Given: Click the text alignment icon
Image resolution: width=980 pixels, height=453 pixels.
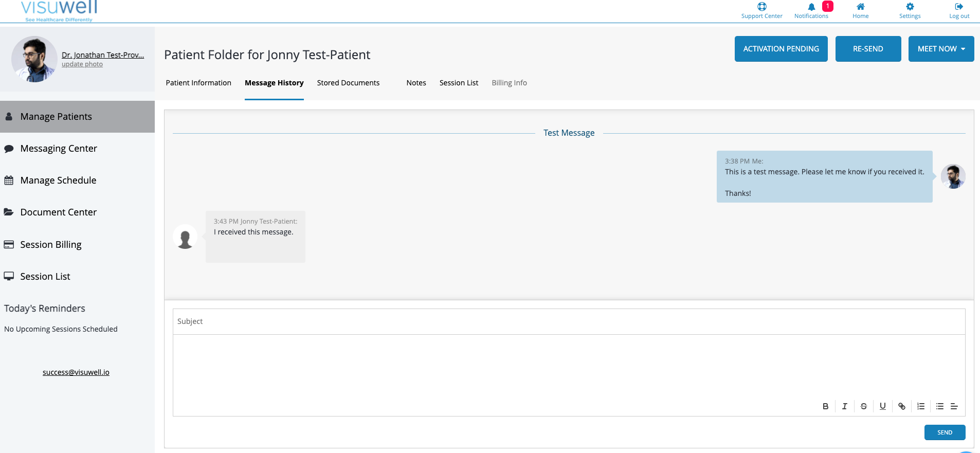Looking at the screenshot, I should click(x=954, y=406).
